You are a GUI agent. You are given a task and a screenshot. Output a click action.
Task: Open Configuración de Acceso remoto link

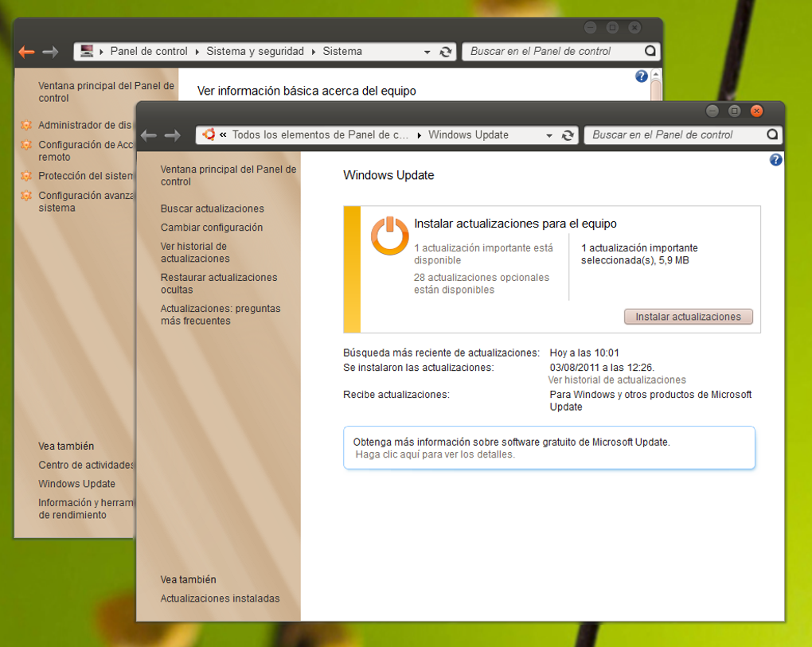pos(85,150)
